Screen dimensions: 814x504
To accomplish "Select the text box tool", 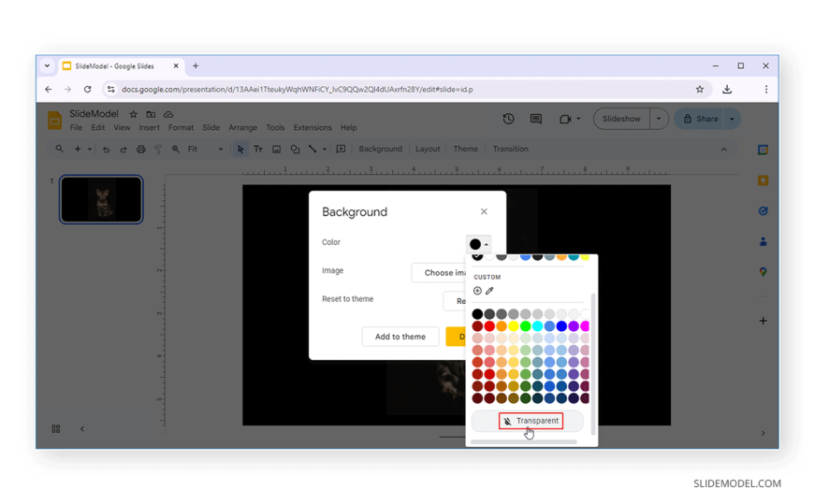I will click(258, 150).
